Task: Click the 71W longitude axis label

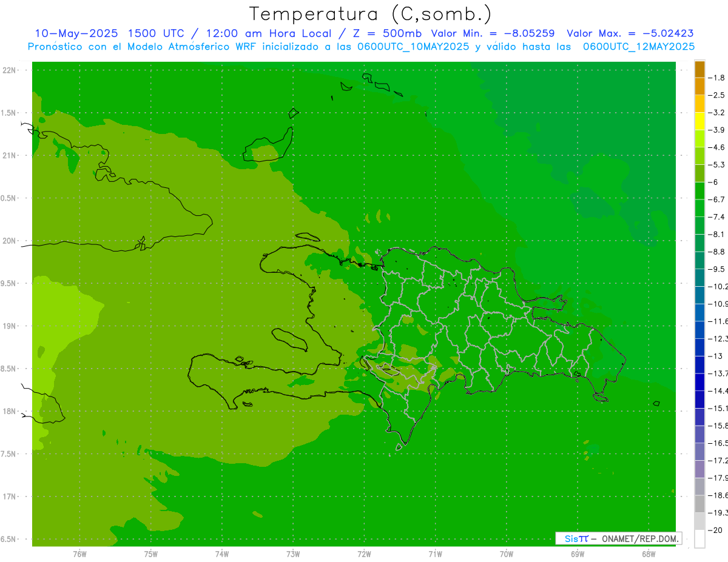Action: coord(436,554)
